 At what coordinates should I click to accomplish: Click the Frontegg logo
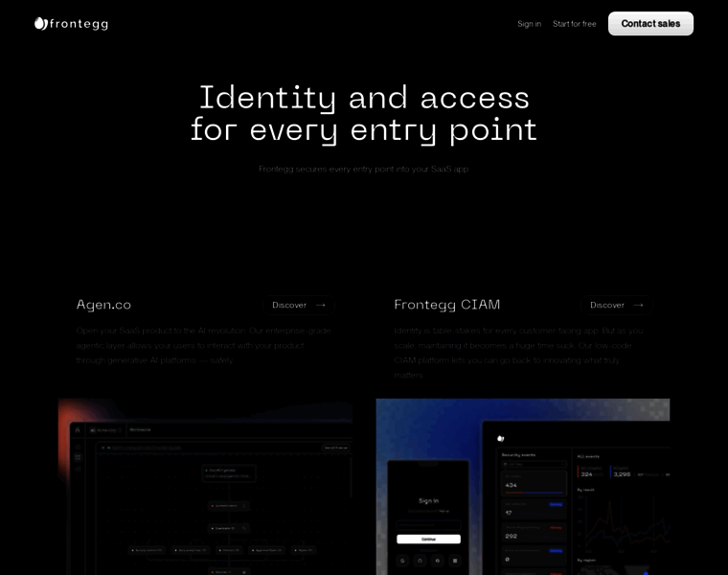pos(72,24)
